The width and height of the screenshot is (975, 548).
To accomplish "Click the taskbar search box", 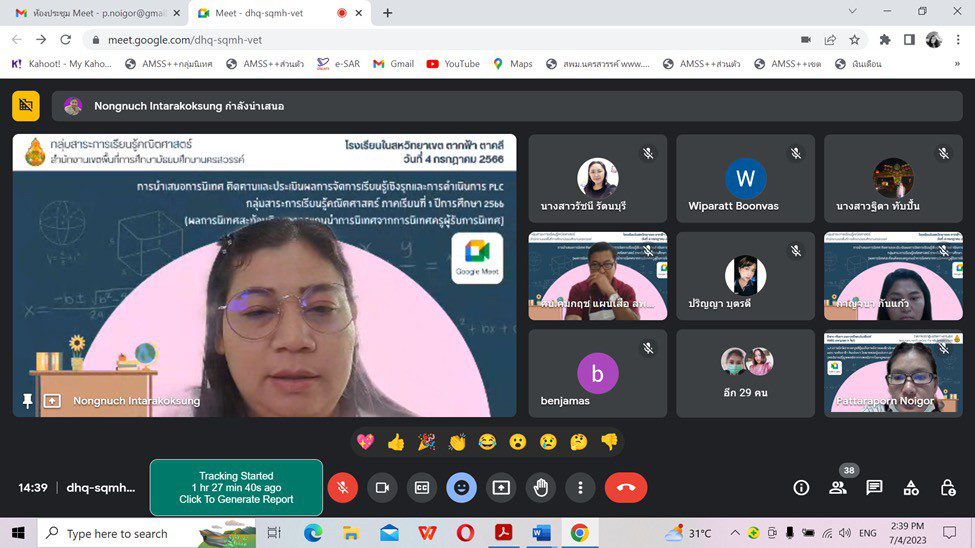I will (x=147, y=533).
